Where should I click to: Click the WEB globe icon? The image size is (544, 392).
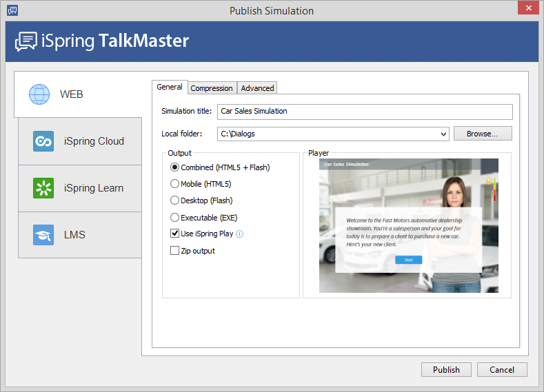click(39, 94)
